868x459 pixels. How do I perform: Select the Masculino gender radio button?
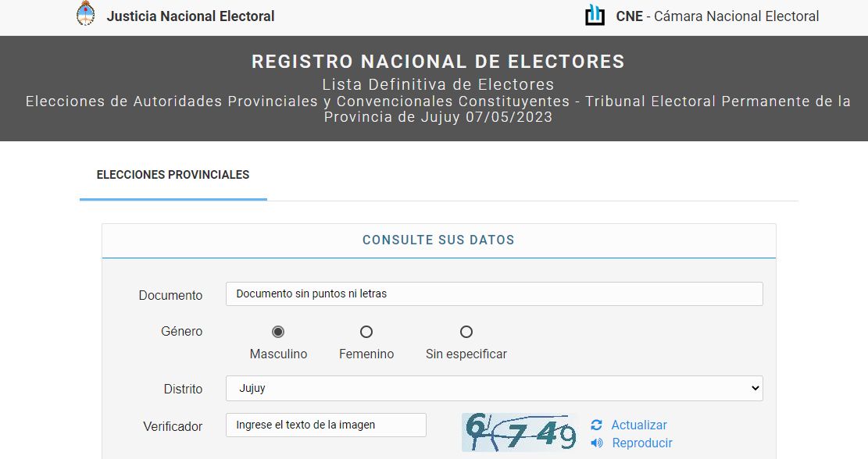[x=278, y=332]
